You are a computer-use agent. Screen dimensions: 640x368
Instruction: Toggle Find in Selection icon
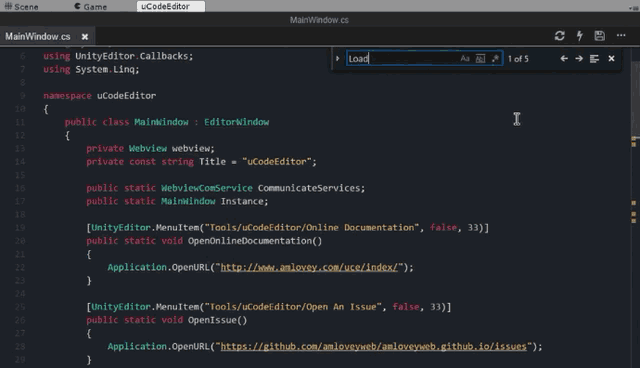point(594,59)
